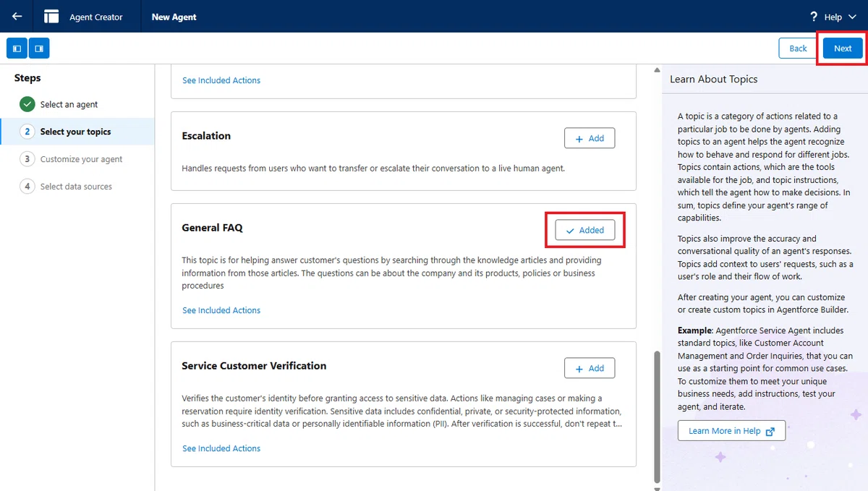Click the help question mark icon
Screen dimensions: 868x491
coord(814,17)
